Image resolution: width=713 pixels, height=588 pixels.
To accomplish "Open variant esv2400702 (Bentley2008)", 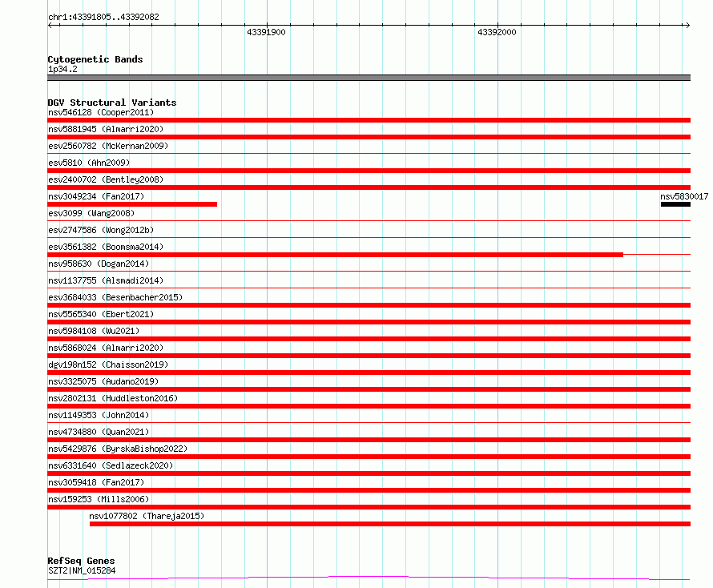I will tap(106, 179).
